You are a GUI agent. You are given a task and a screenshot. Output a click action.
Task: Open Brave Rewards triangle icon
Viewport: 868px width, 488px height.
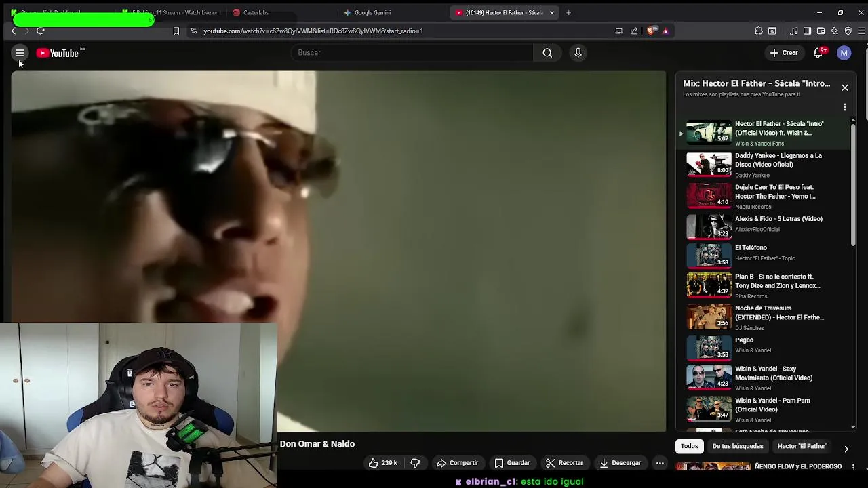point(665,30)
